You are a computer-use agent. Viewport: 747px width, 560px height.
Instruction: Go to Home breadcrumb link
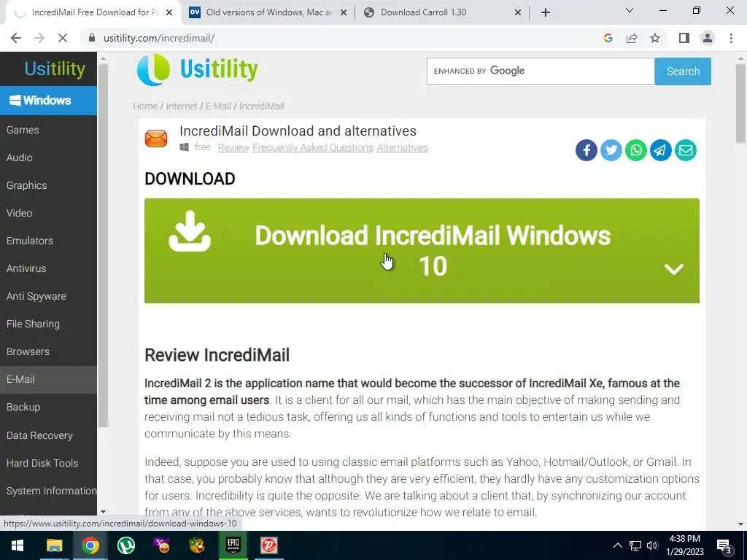coord(145,106)
